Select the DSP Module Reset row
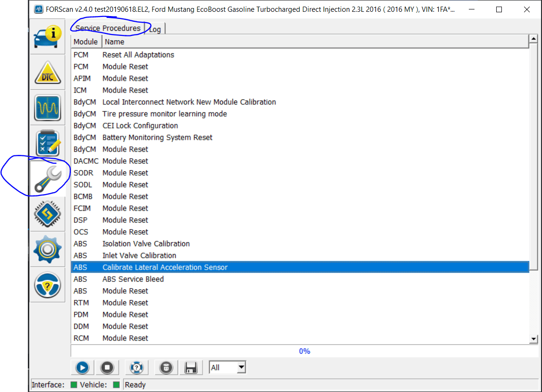This screenshot has height=392, width=542. (300, 220)
